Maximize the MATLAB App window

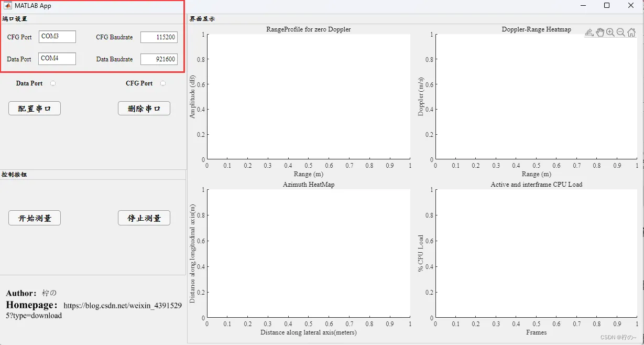(607, 6)
